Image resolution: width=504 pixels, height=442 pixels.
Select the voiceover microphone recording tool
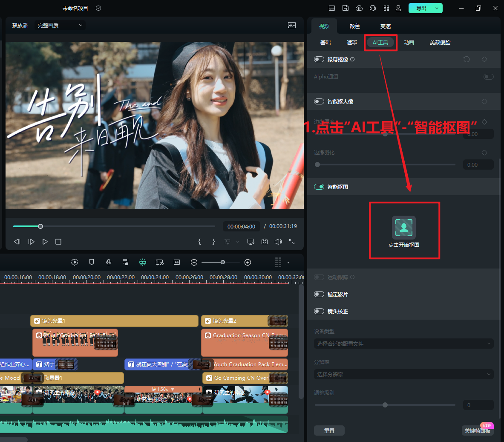tap(109, 262)
